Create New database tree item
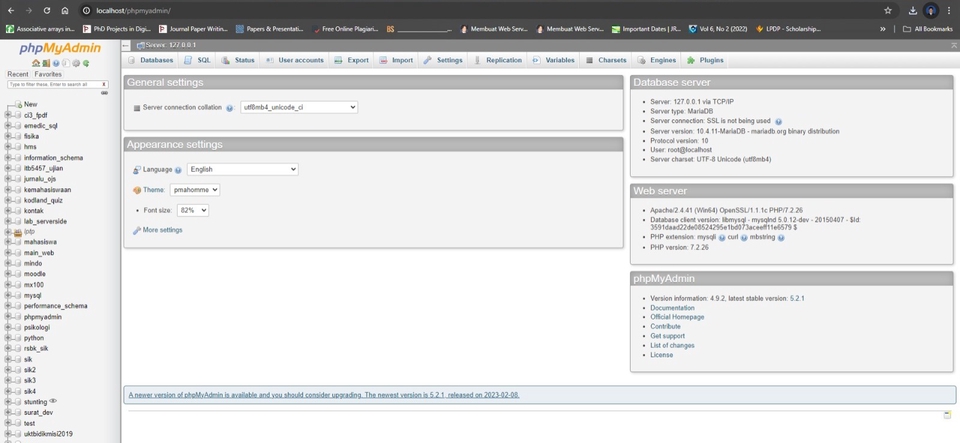Screen dimensions: 960x443 click(30, 104)
